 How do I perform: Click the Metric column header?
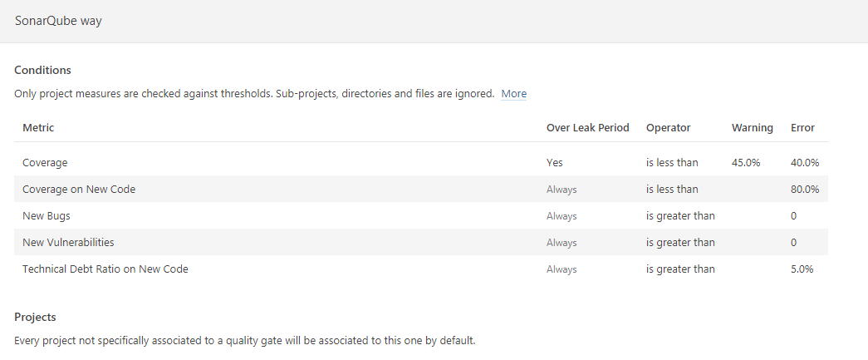coord(38,128)
